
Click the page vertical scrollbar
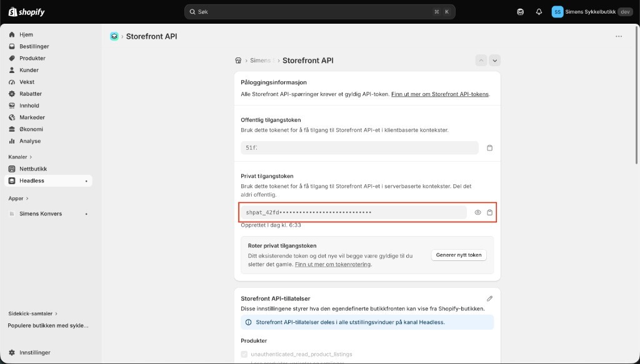(x=637, y=96)
